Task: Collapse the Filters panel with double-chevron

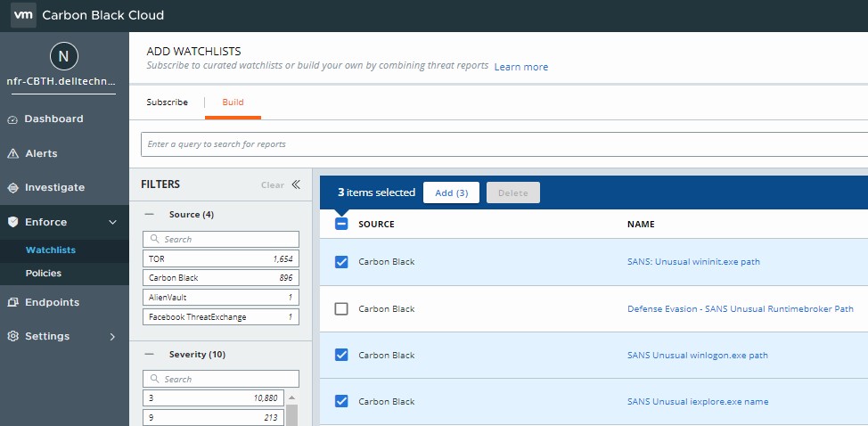Action: tap(296, 185)
